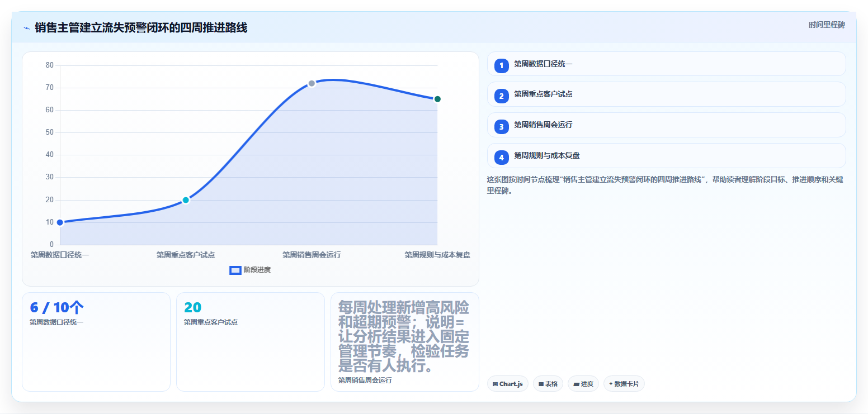Click the cyan data point at value 20

click(186, 200)
